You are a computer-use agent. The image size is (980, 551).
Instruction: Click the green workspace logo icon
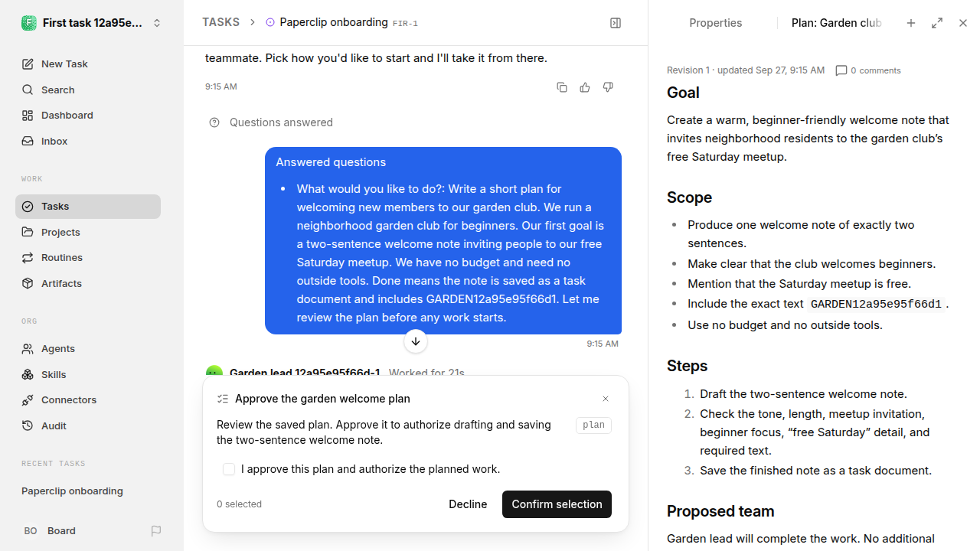point(28,23)
